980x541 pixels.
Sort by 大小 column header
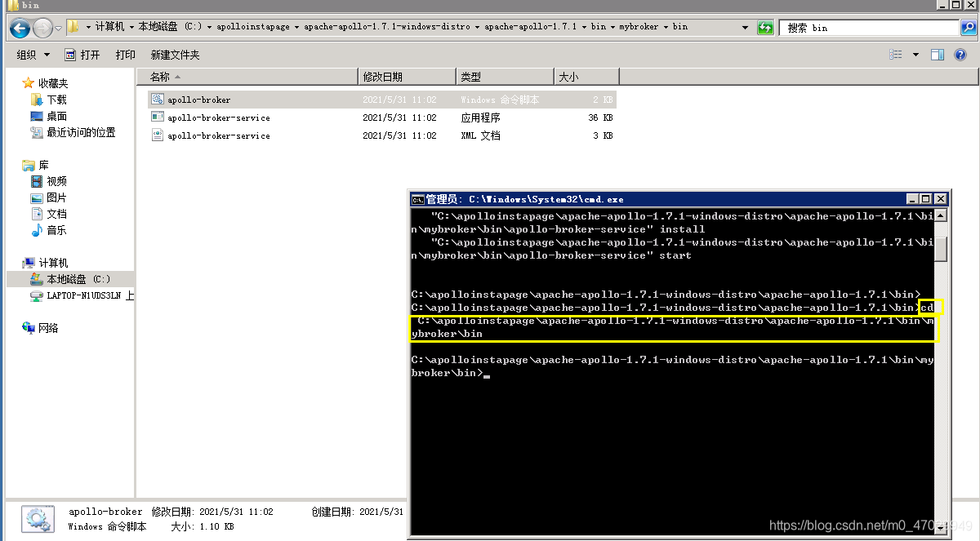coord(586,77)
